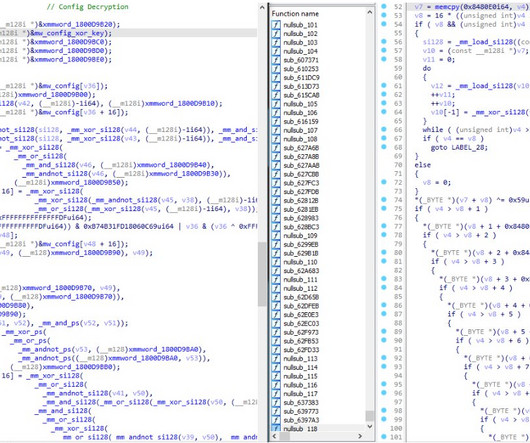530x443 pixels.
Task: Click the function icon beside sub_6281EB
Action: tap(276, 210)
